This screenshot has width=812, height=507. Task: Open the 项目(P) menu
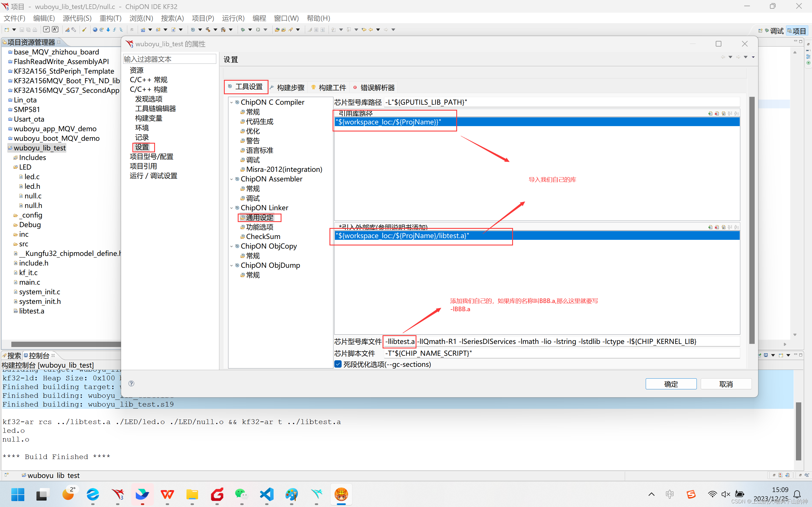tap(203, 18)
